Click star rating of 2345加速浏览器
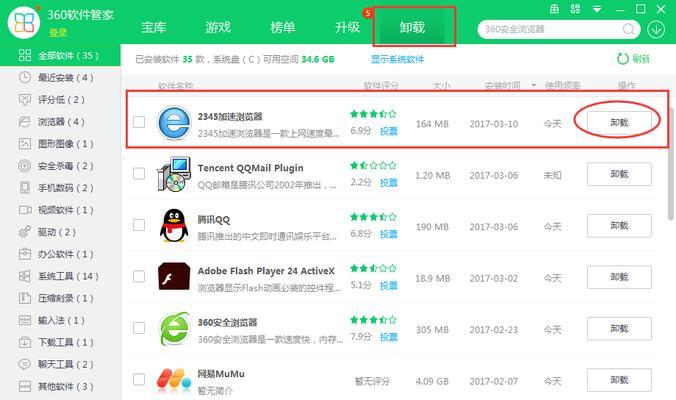 (373, 114)
